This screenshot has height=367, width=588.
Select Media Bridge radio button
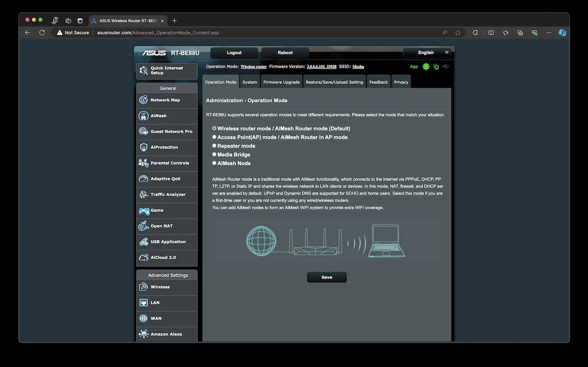pyautogui.click(x=214, y=154)
